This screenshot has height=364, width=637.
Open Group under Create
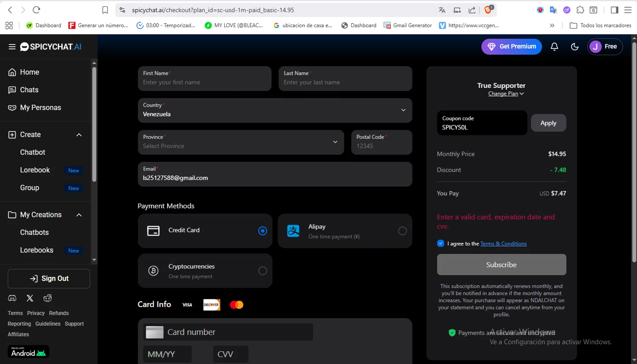(30, 188)
